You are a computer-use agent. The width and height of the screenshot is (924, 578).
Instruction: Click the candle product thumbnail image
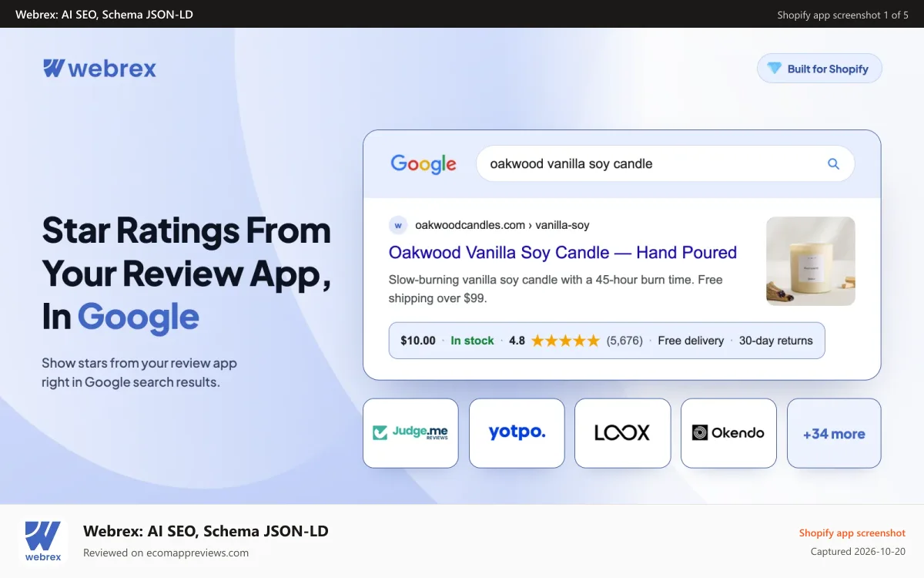pyautogui.click(x=811, y=261)
